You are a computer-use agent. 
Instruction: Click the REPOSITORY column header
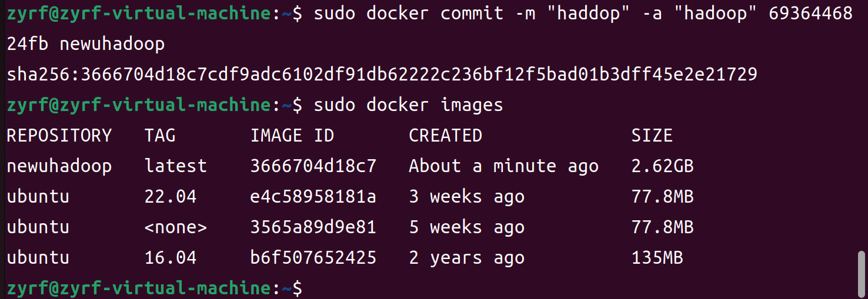click(x=59, y=136)
